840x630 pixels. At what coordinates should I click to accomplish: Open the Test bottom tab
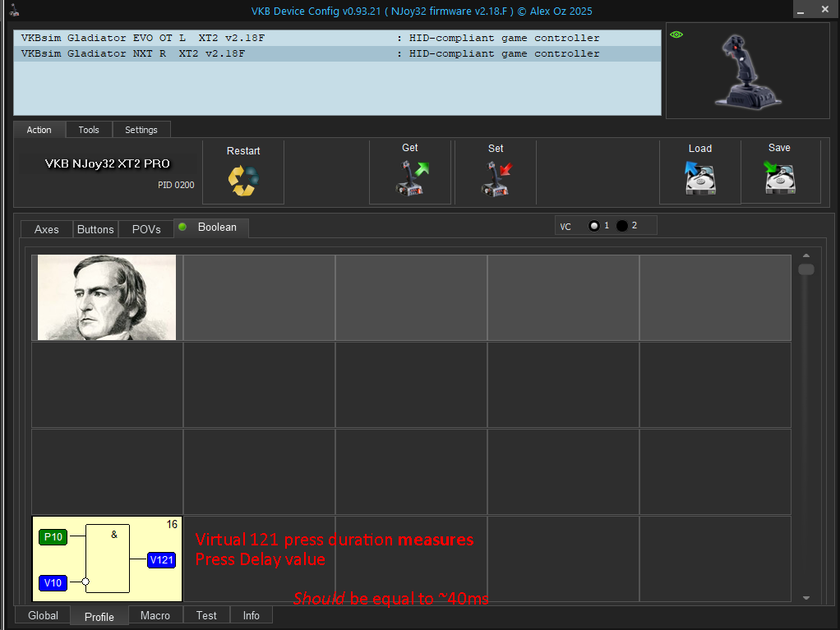pyautogui.click(x=206, y=615)
